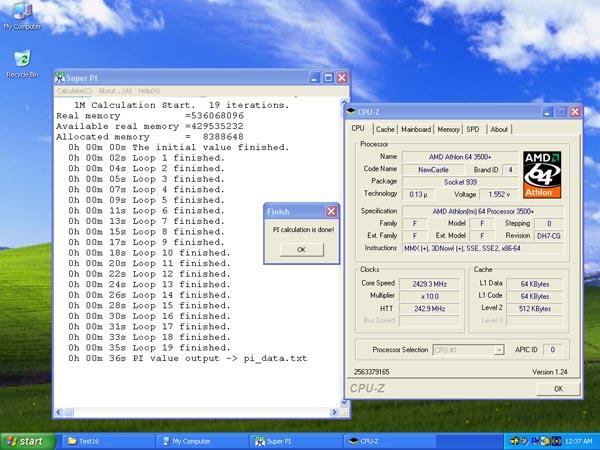Close the CPU-Z window
This screenshot has width=600, height=450.
pyautogui.click(x=575, y=112)
